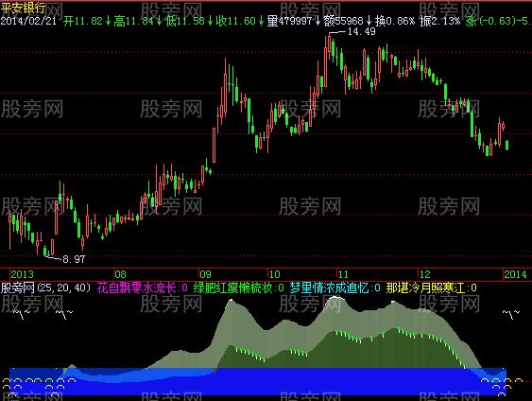The height and width of the screenshot is (401, 532).
Task: Click the 开11.82 opening price field
Action: click(83, 21)
